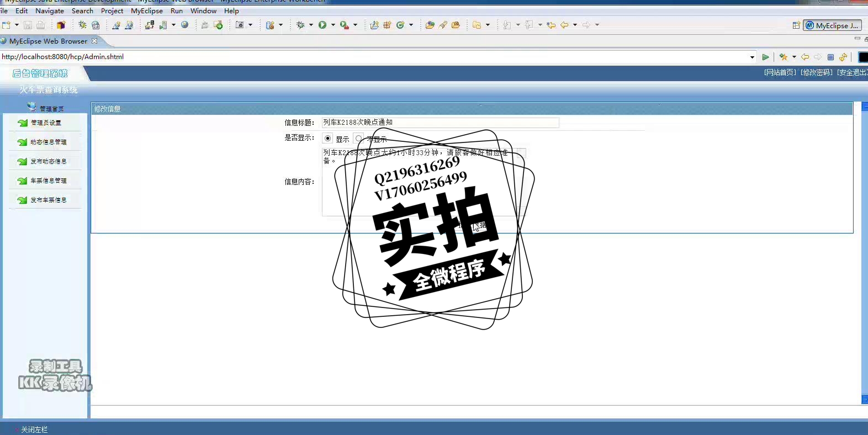Image resolution: width=868 pixels, height=435 pixels.
Task: Click the 管理首页 header icon
Action: pos(32,107)
